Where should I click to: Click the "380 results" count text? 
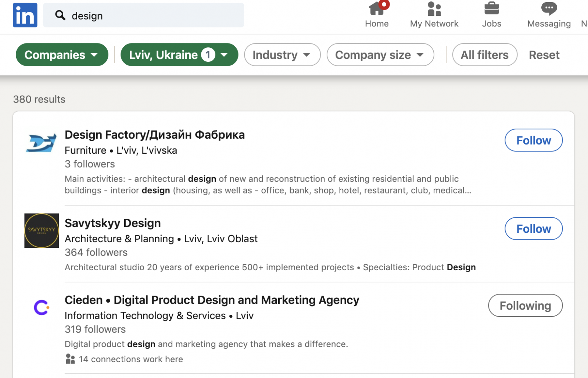pos(39,99)
